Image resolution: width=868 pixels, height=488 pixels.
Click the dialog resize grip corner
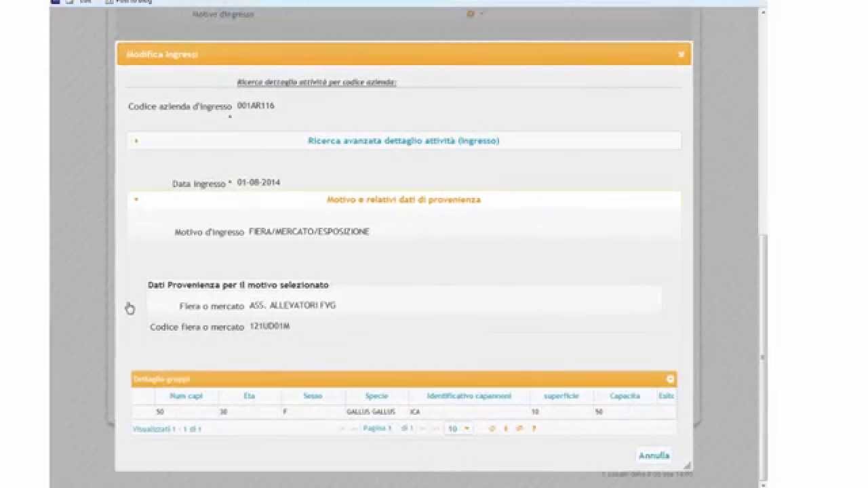(x=687, y=466)
